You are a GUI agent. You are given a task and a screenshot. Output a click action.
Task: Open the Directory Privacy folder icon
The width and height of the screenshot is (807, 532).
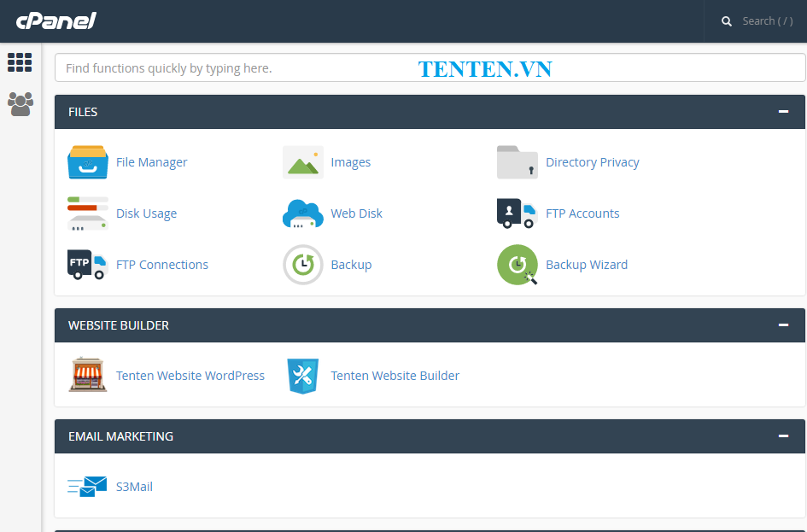click(x=518, y=162)
